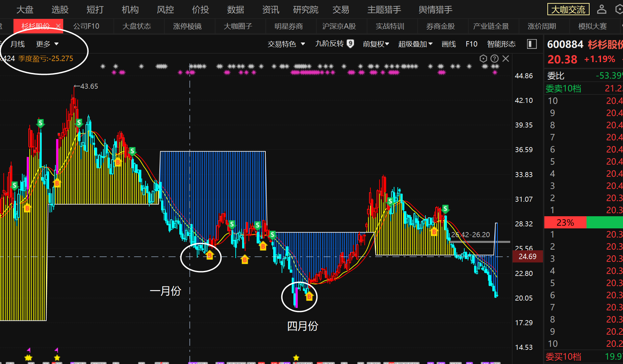
Task: Click the 600884 stock code
Action: 565,44
